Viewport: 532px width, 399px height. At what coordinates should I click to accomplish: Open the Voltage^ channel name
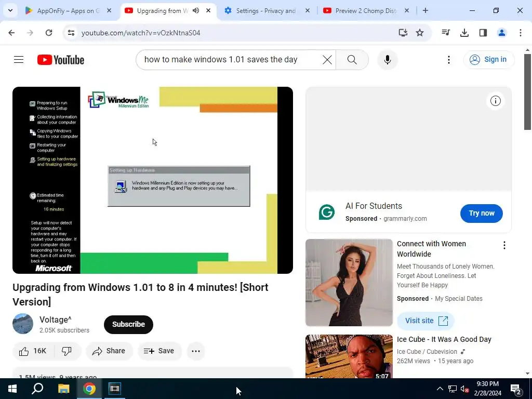click(55, 320)
